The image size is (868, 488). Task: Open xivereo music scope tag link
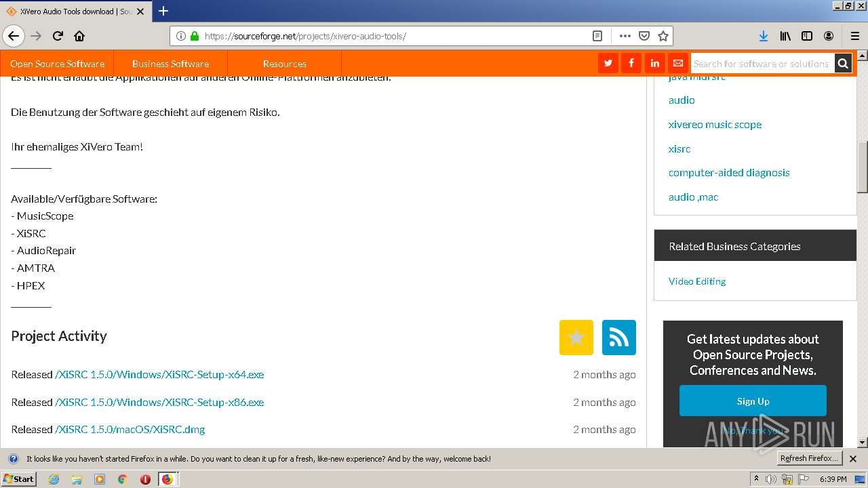(715, 124)
